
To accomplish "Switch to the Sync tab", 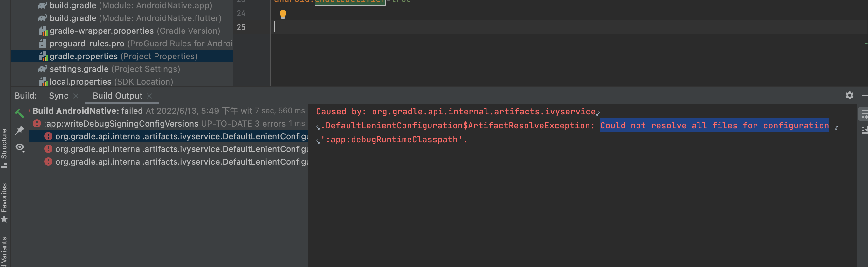I will [58, 96].
